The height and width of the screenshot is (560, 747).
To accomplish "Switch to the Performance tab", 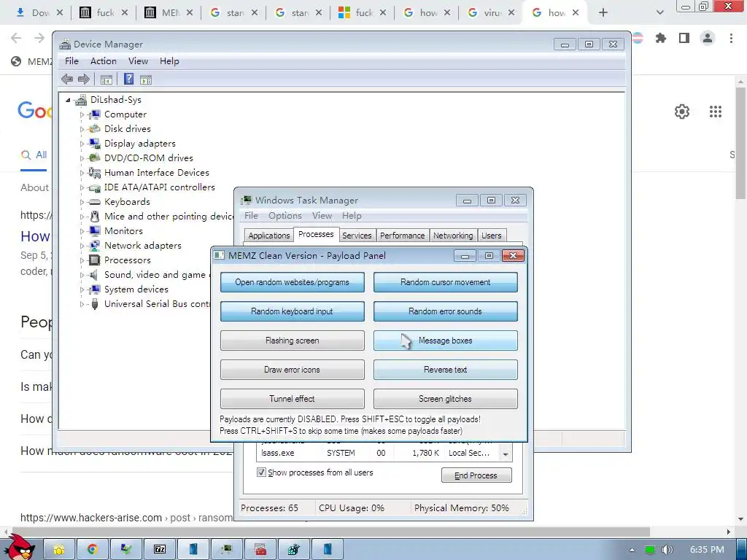I will (402, 236).
